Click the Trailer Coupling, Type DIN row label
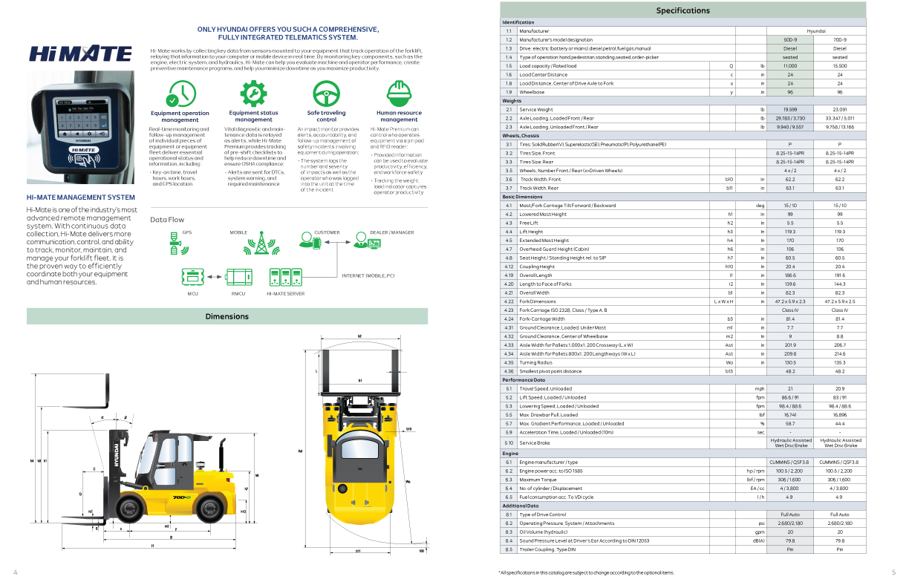Viewport: 909px width, 588px height. 548,549
